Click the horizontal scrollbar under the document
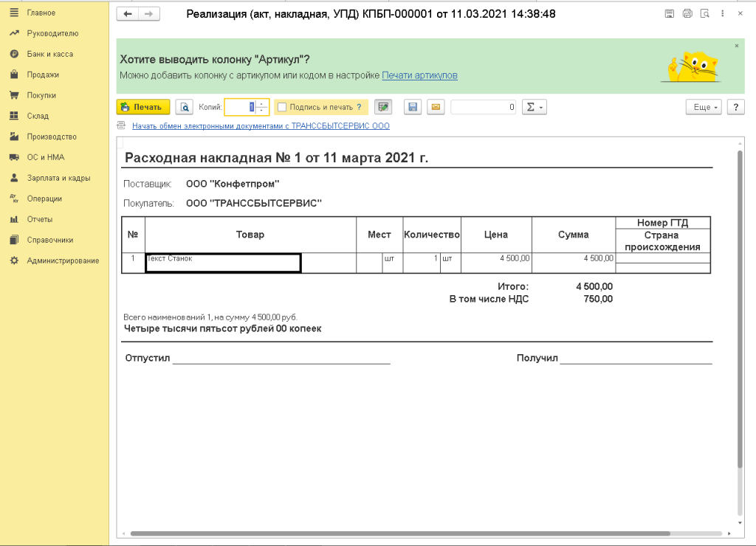756x546 pixels. 399,533
